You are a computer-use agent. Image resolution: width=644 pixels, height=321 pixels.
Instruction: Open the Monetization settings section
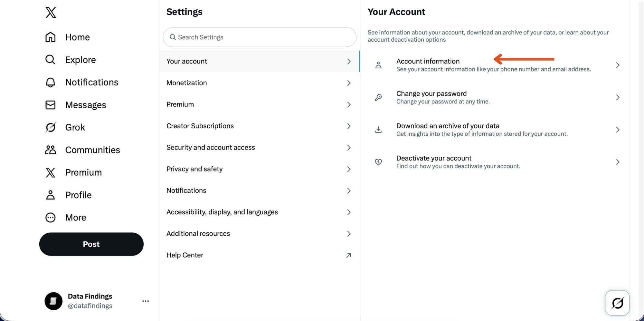point(259,83)
